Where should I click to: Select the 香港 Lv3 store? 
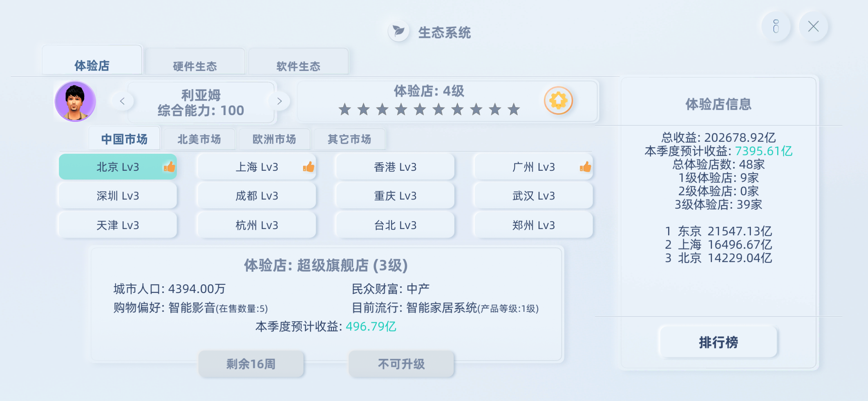(395, 167)
